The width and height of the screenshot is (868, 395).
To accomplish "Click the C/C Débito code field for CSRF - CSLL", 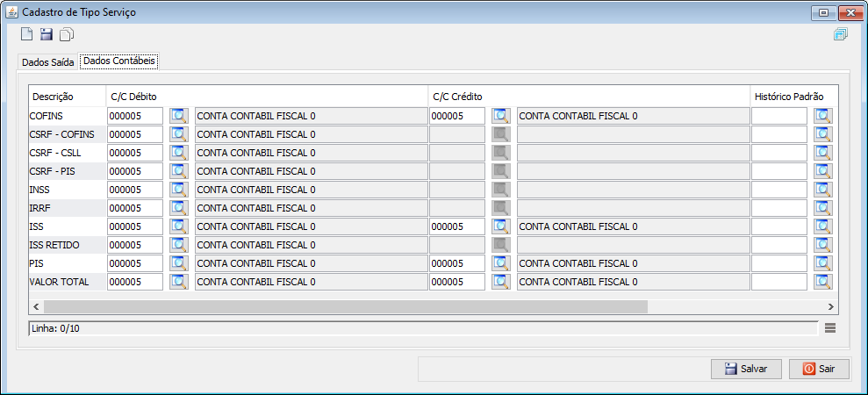I will click(135, 153).
